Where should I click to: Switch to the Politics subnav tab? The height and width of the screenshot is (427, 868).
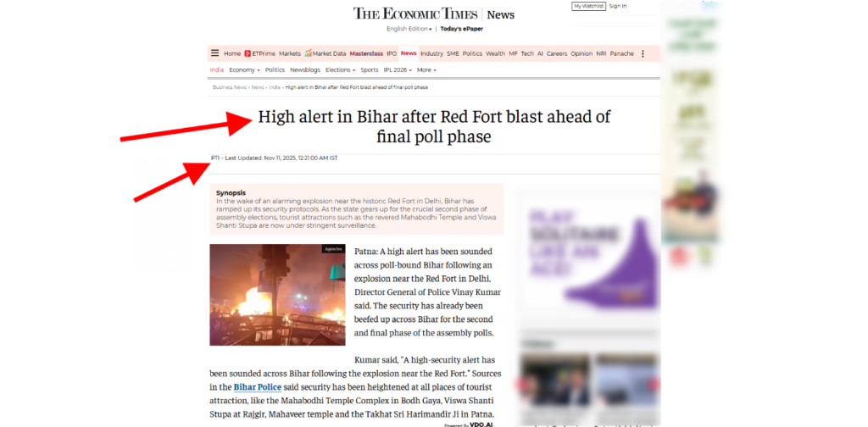(275, 70)
